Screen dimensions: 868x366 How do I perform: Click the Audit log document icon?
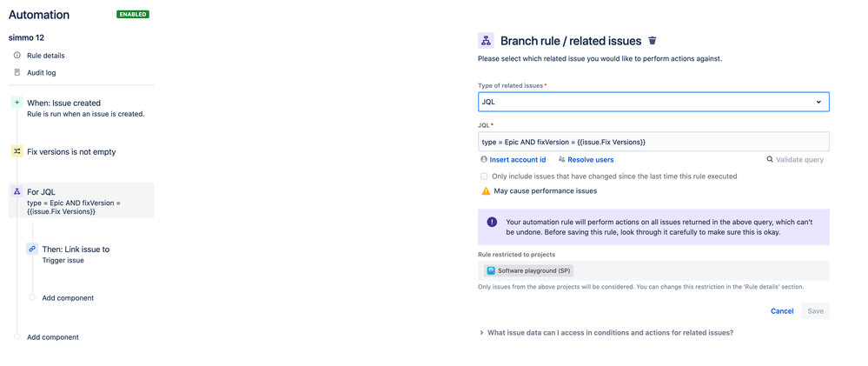tap(17, 72)
